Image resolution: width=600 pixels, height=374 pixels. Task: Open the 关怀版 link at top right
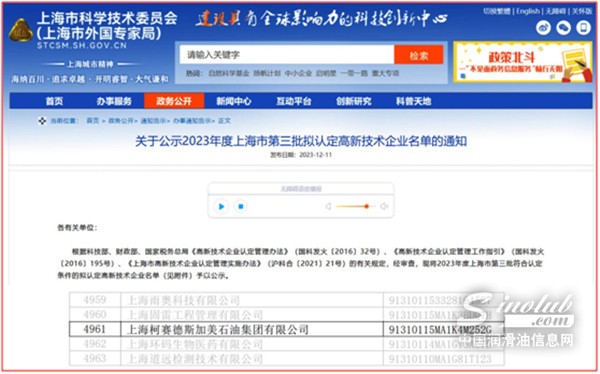[x=582, y=11]
